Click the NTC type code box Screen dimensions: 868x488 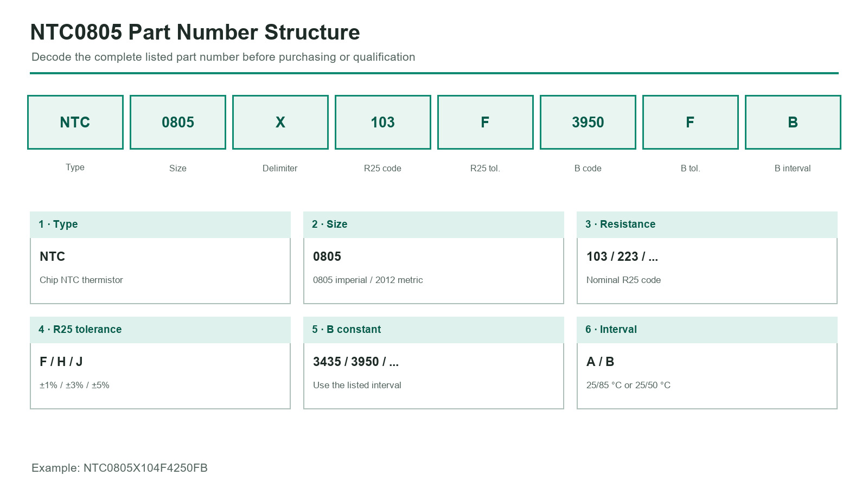click(x=75, y=122)
